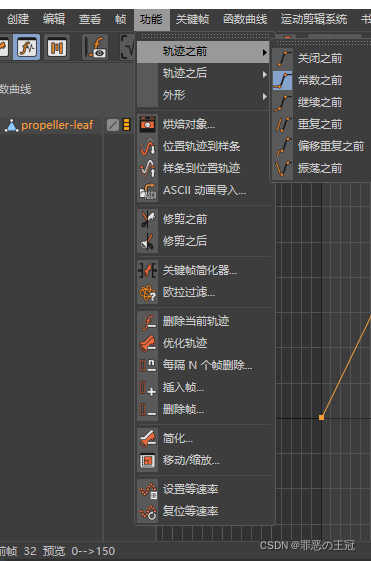
Task: Open ASCII 动画导入 dialog
Action: 204,190
